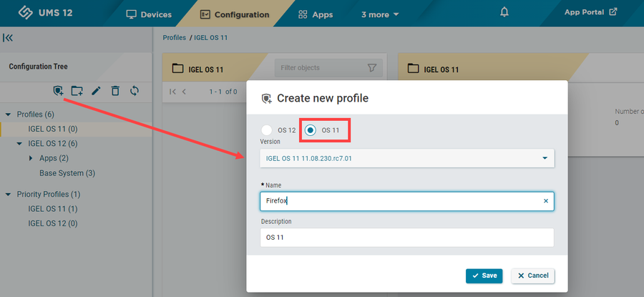Select the OS 11 radio button
Screen dimensions: 644x297
[x=311, y=130]
